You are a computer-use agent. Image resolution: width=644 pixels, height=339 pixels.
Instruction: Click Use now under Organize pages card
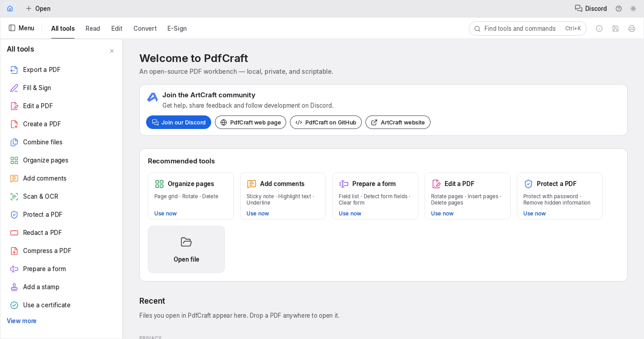click(166, 214)
